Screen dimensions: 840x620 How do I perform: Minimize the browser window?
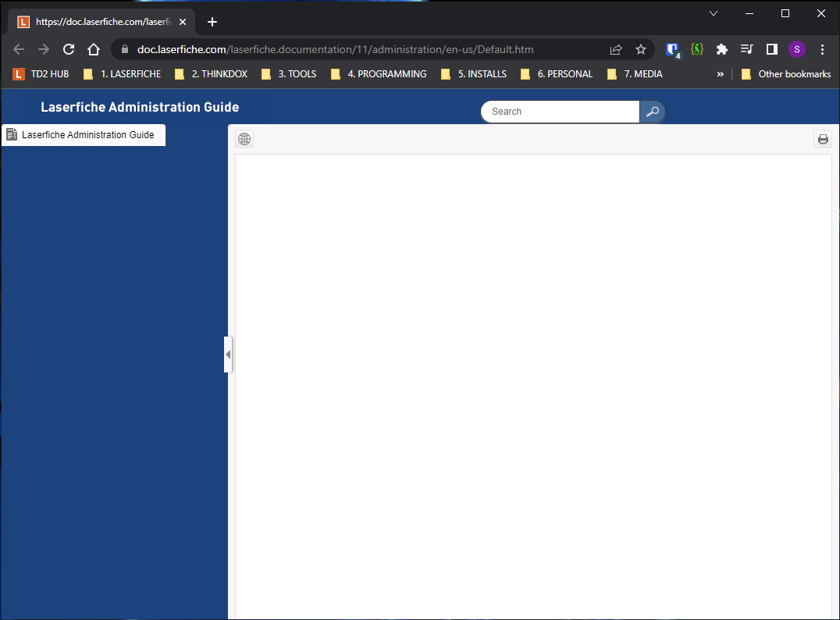tap(749, 13)
